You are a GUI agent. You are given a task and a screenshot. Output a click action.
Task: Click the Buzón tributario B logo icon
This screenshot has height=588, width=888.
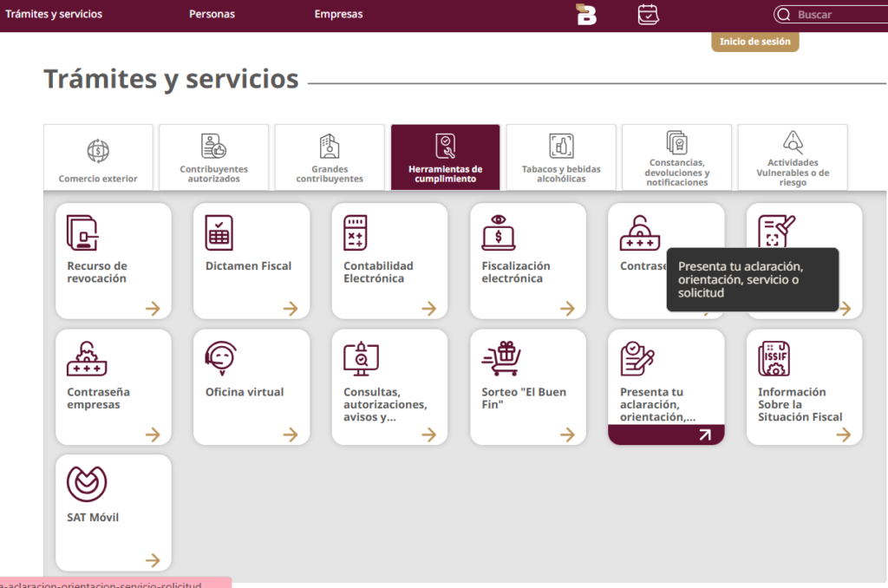click(586, 14)
